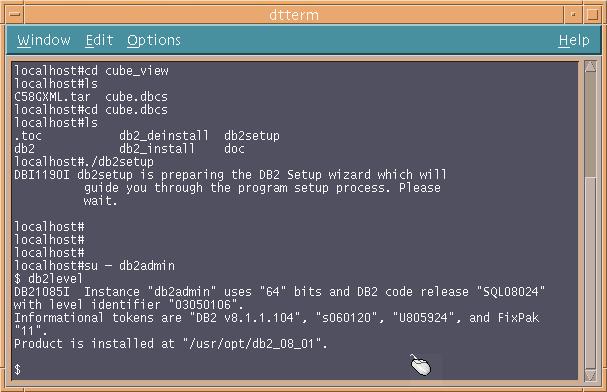Click the "db2level" command text
607x392 pixels.
55,279
